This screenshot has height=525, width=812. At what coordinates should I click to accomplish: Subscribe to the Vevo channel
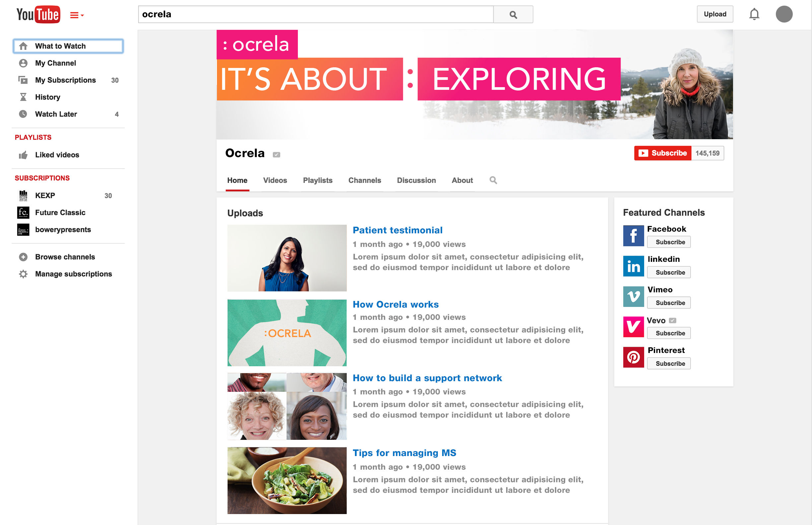669,333
